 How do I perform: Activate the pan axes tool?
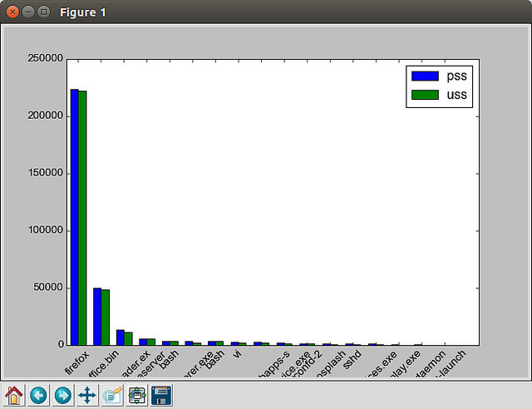87,395
